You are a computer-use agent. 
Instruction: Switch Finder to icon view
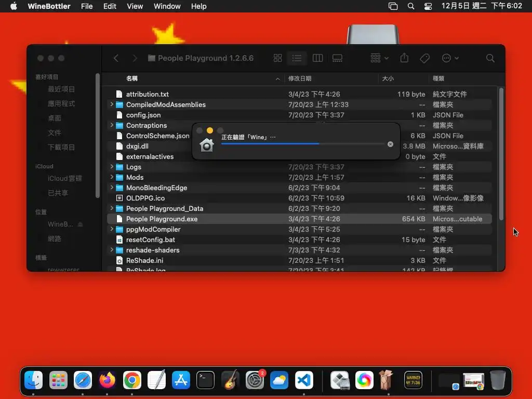point(277,58)
